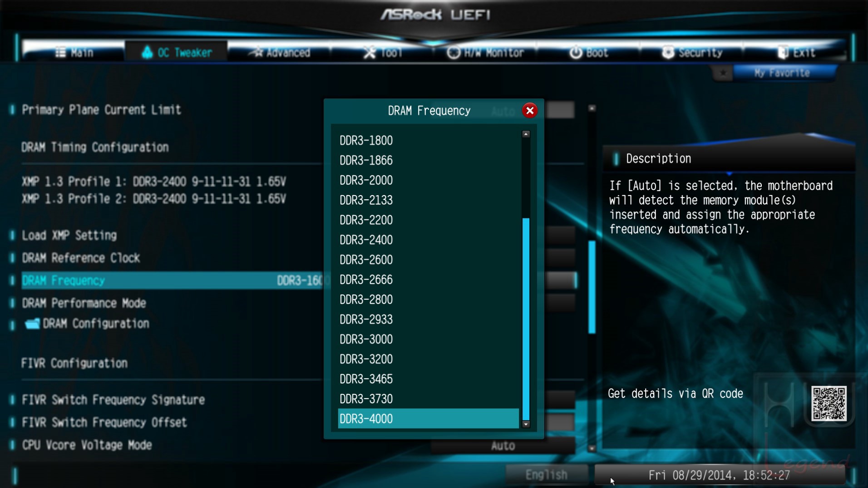
Task: Click the English language button
Action: [546, 475]
